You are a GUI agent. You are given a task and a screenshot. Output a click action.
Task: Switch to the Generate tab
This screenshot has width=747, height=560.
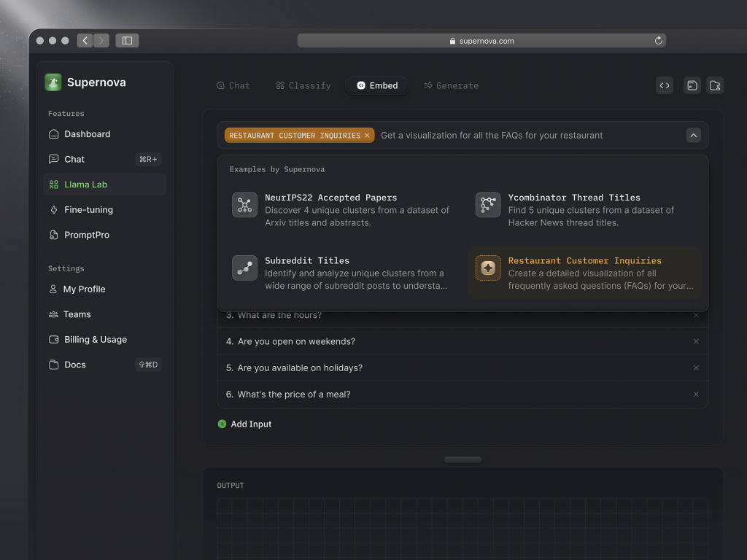[x=451, y=85]
